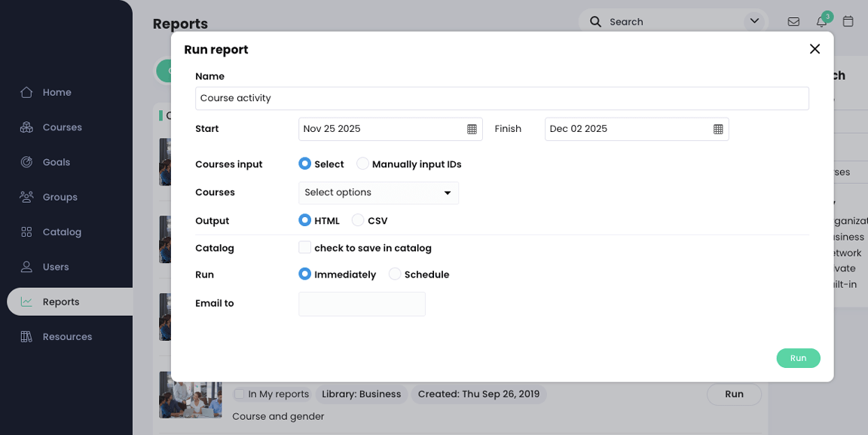Viewport: 868px width, 435px height.
Task: Expand the search options chevron
Action: (x=754, y=22)
